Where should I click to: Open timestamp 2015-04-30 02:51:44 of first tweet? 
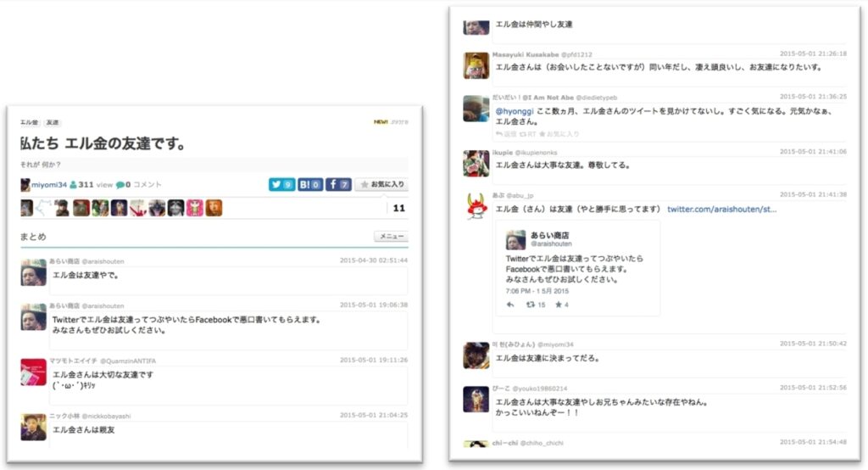pos(373,260)
